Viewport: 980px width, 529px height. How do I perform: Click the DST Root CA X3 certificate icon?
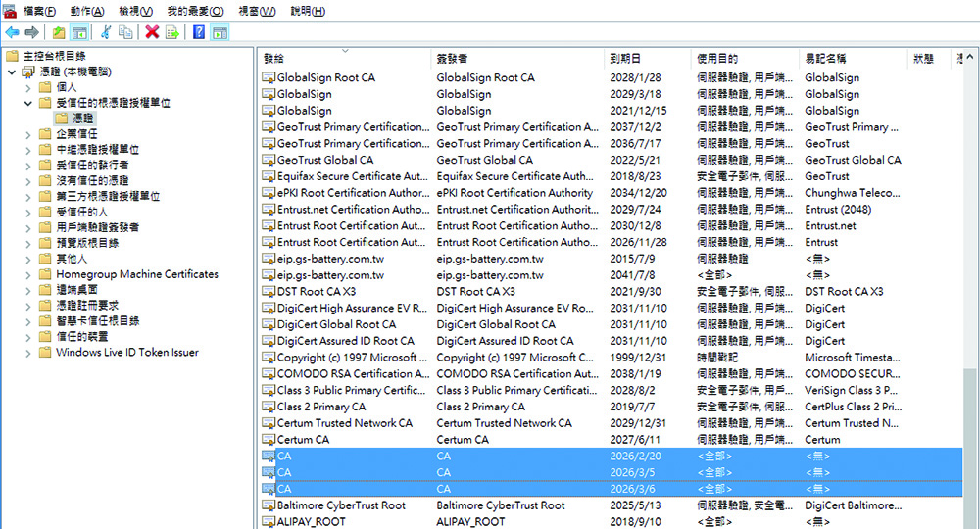pyautogui.click(x=269, y=292)
